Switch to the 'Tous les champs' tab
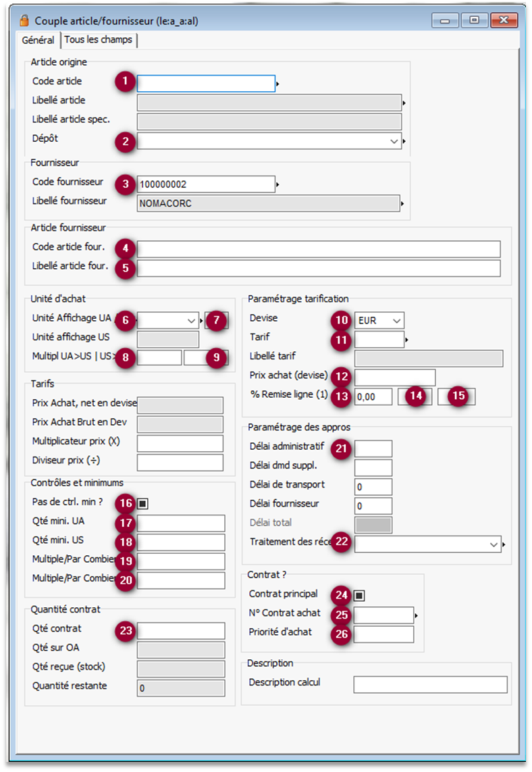 pyautogui.click(x=99, y=40)
